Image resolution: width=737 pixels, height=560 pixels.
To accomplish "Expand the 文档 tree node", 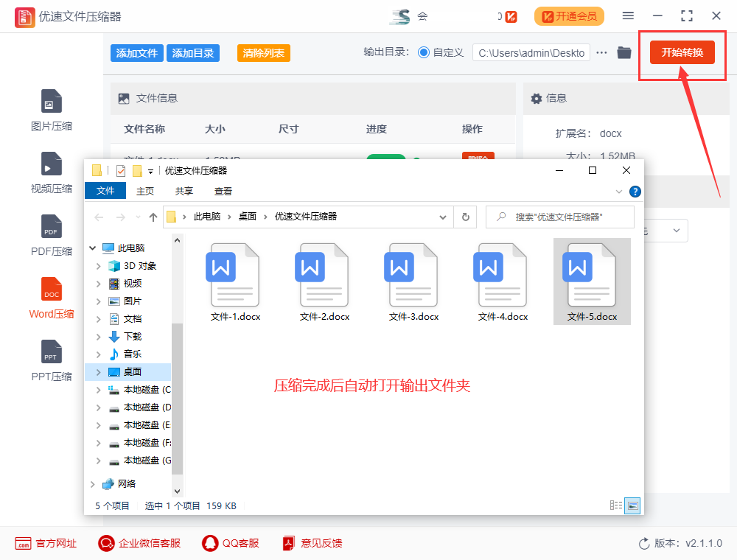I will 98,319.
